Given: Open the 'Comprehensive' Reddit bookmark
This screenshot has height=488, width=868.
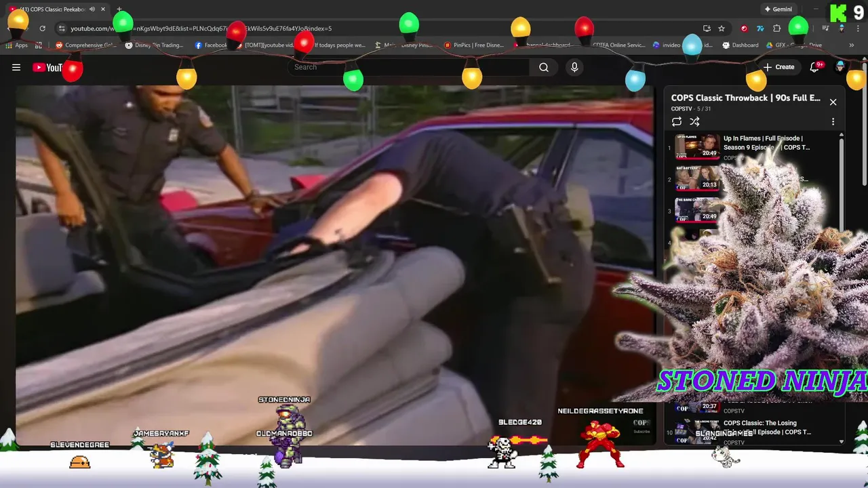Looking at the screenshot, I should [86, 45].
